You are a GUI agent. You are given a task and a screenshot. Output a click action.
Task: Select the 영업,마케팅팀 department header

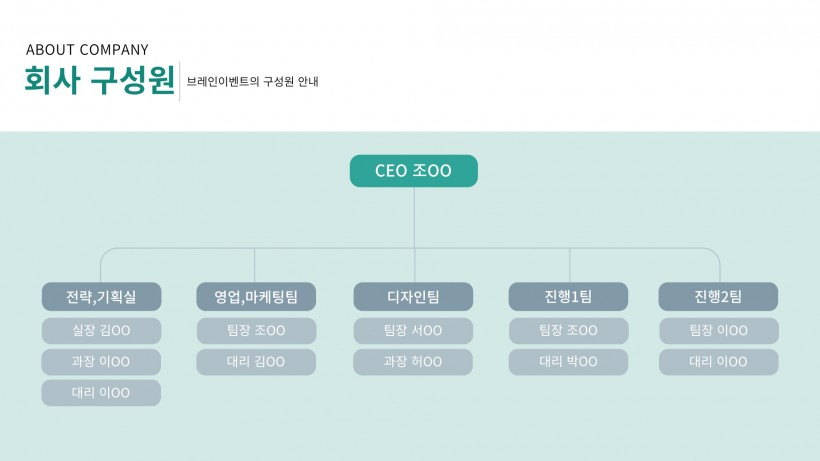(256, 297)
